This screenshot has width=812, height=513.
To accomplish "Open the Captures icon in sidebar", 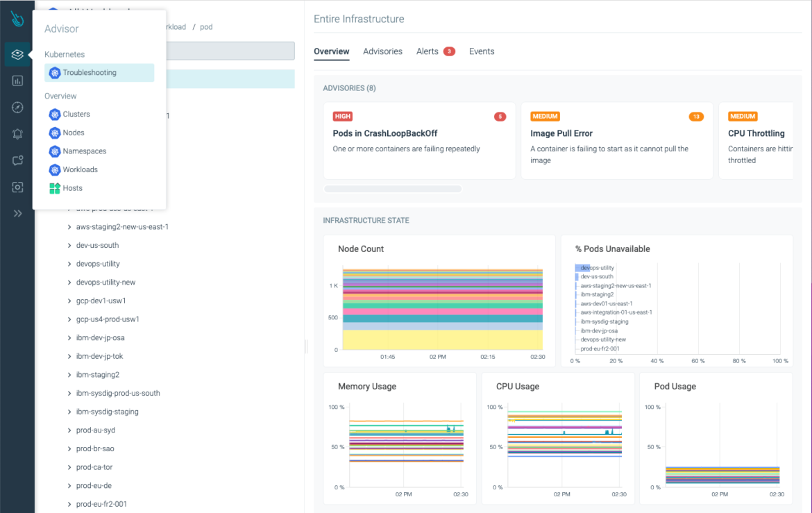I will [17, 187].
